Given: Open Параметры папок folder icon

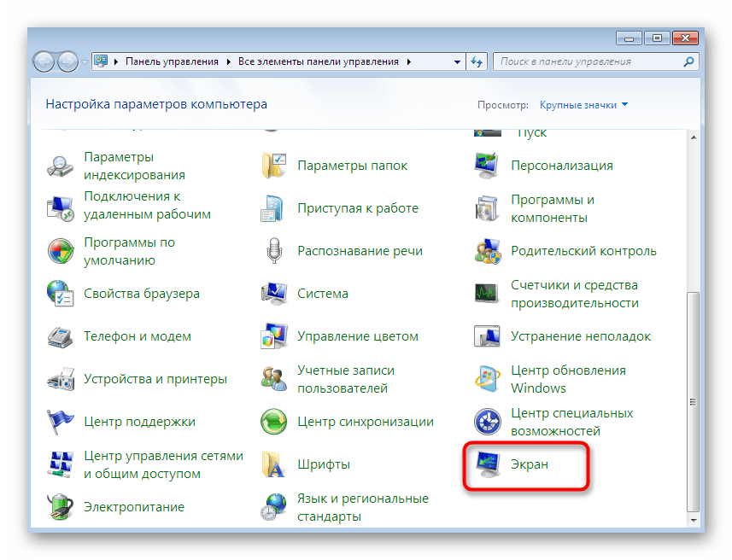Looking at the screenshot, I should point(274,166).
